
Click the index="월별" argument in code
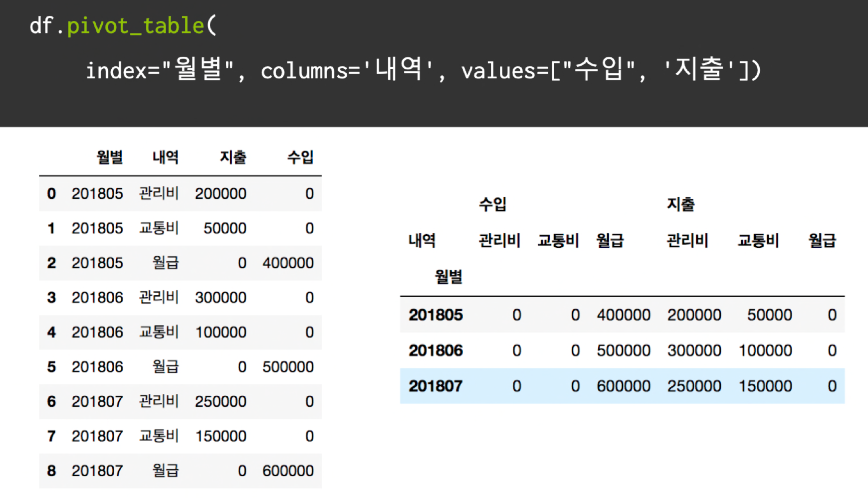pyautogui.click(x=160, y=69)
